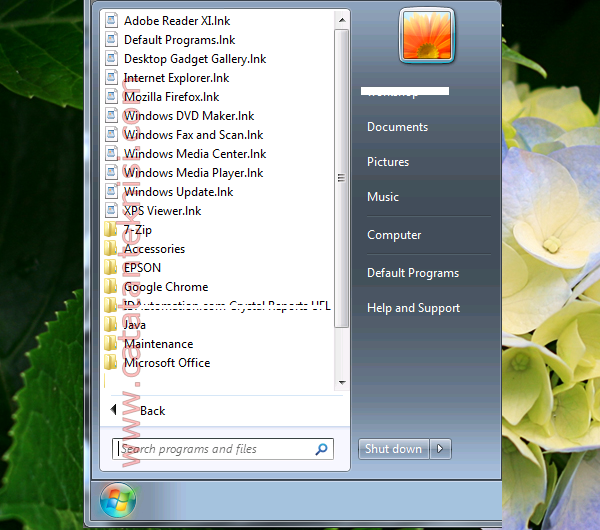The height and width of the screenshot is (530, 600).
Task: Click the scroll up arrow in programs list
Action: [x=342, y=20]
